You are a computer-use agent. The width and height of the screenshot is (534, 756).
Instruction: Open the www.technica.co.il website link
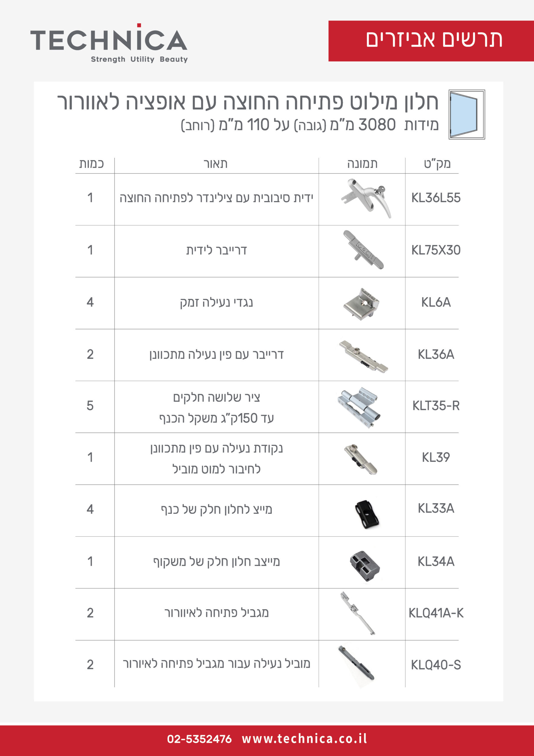click(304, 739)
